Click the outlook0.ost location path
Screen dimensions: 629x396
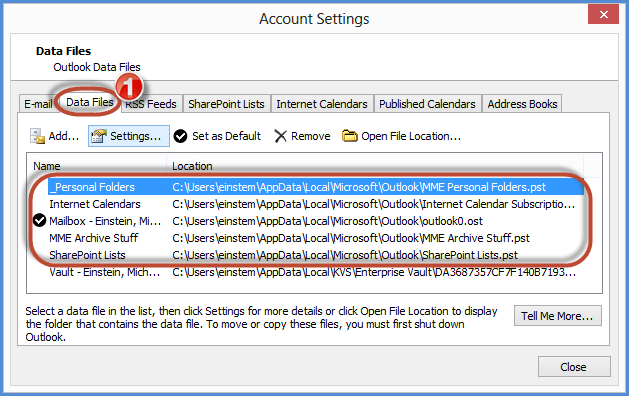coord(328,221)
